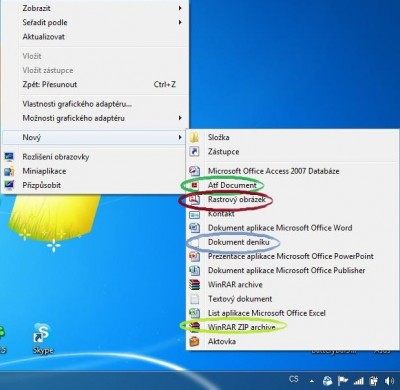Open the network signal bars tray icon
Image resolution: width=400 pixels, height=390 pixels.
click(358, 381)
